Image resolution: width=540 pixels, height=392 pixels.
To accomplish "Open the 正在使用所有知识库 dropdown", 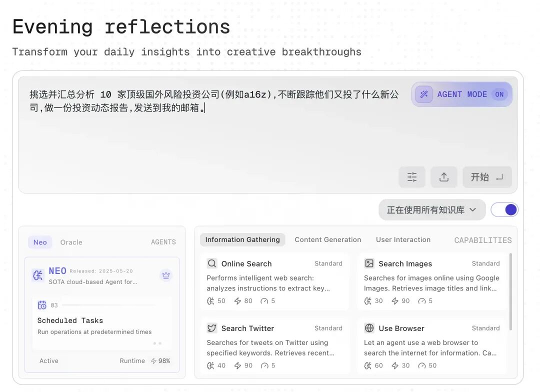I will coord(432,210).
